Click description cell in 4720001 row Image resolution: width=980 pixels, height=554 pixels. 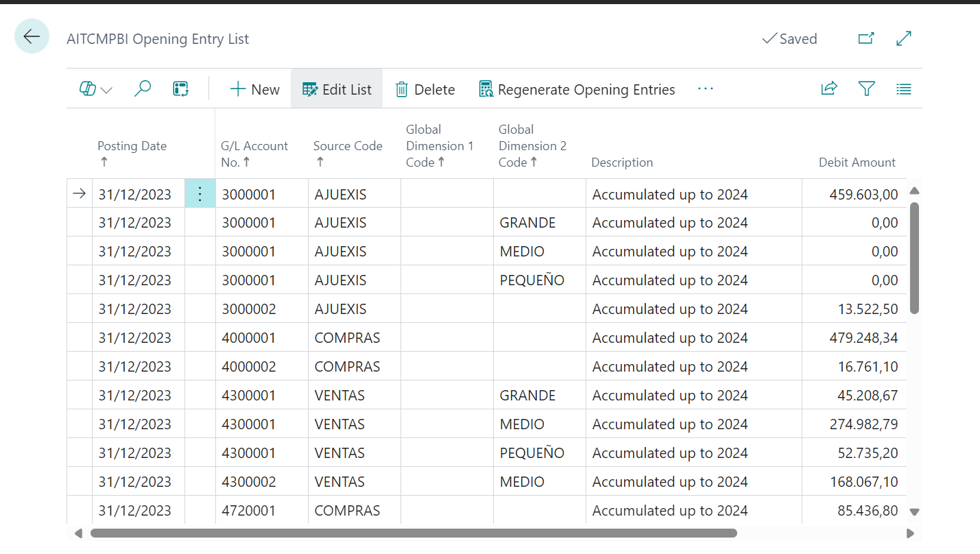(x=694, y=511)
